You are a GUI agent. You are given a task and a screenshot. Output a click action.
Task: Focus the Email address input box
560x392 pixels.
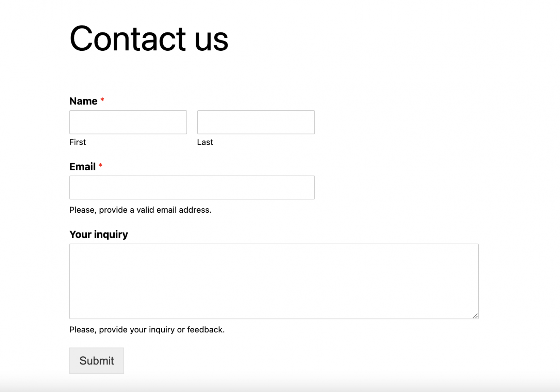(x=192, y=187)
